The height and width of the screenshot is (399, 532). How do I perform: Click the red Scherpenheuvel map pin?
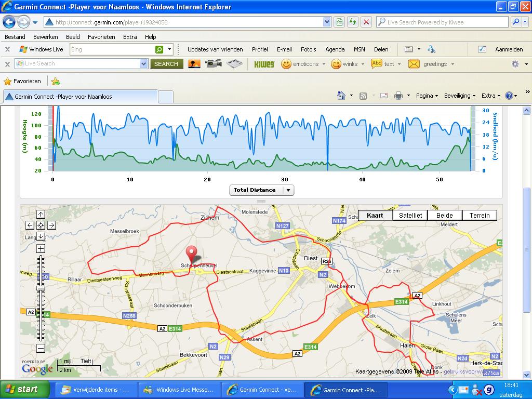pyautogui.click(x=192, y=255)
